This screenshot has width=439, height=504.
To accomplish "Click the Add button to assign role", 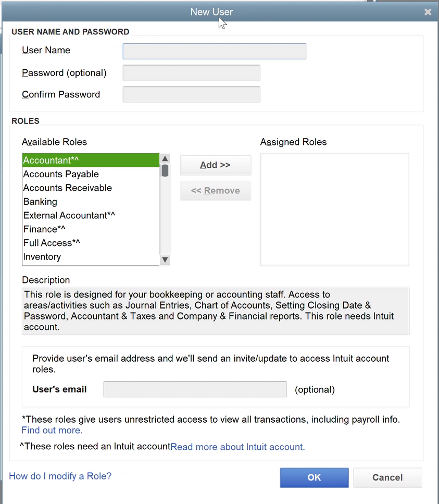I will [215, 165].
